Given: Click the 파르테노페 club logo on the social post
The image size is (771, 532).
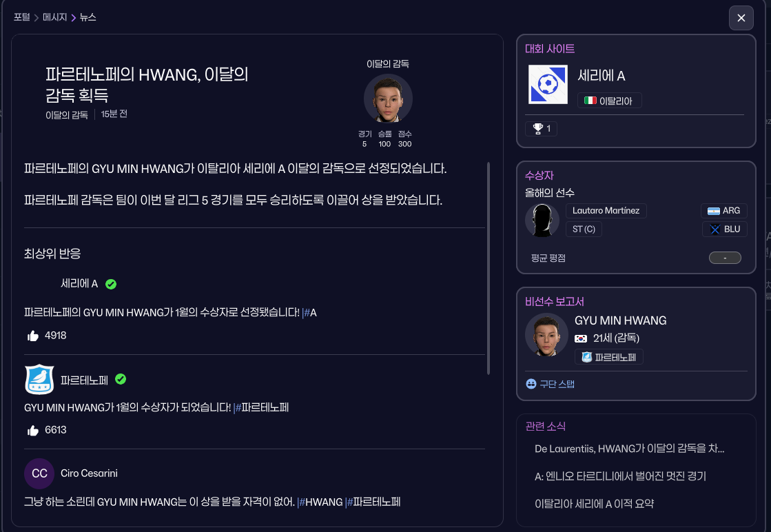Looking at the screenshot, I should point(39,379).
